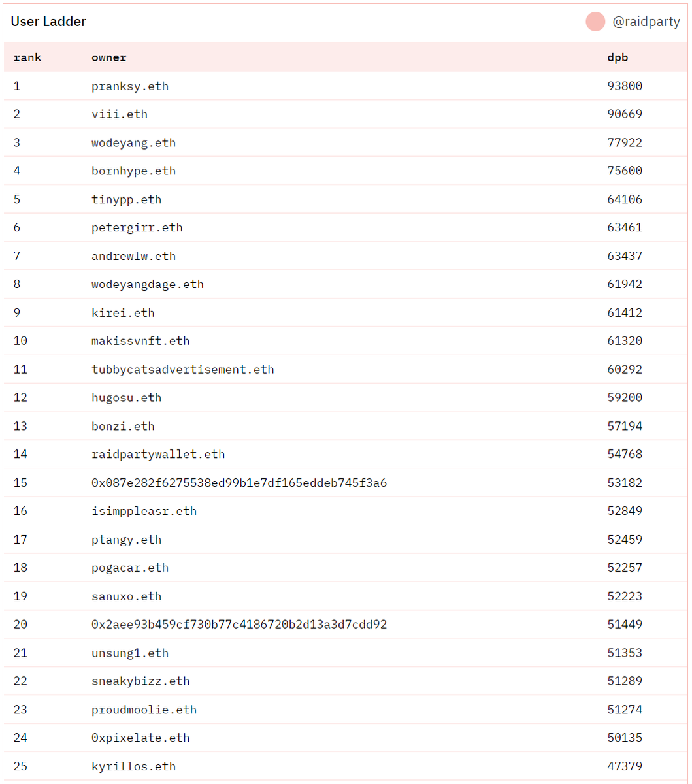Select owner petergirr.eth
Image resolution: width=692 pixels, height=784 pixels.
pos(137,228)
